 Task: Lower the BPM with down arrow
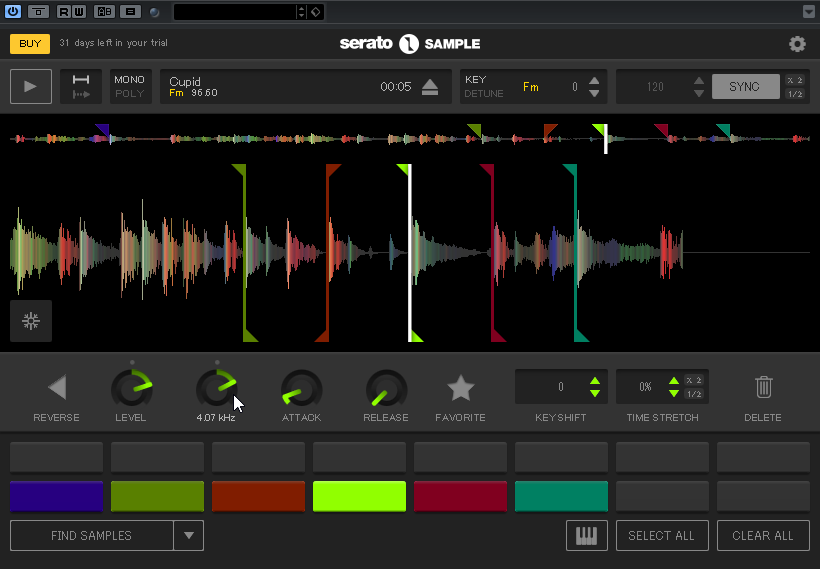tap(699, 94)
